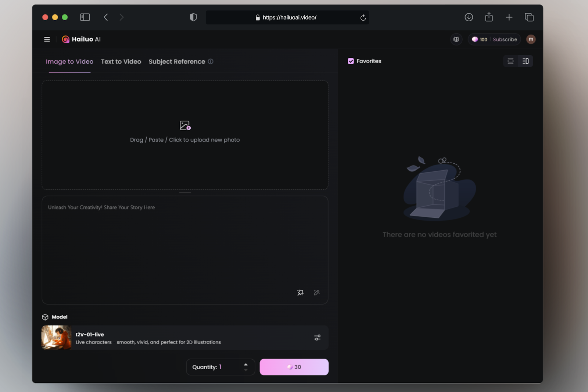Viewport: 588px width, 392px height.
Task: Click the I2V-01-live model thumbnail
Action: pos(56,338)
